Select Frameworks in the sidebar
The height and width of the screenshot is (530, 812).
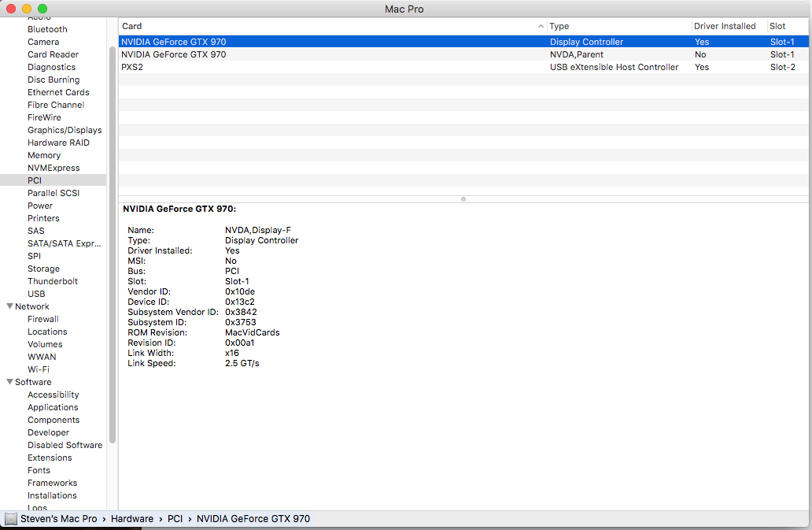52,483
